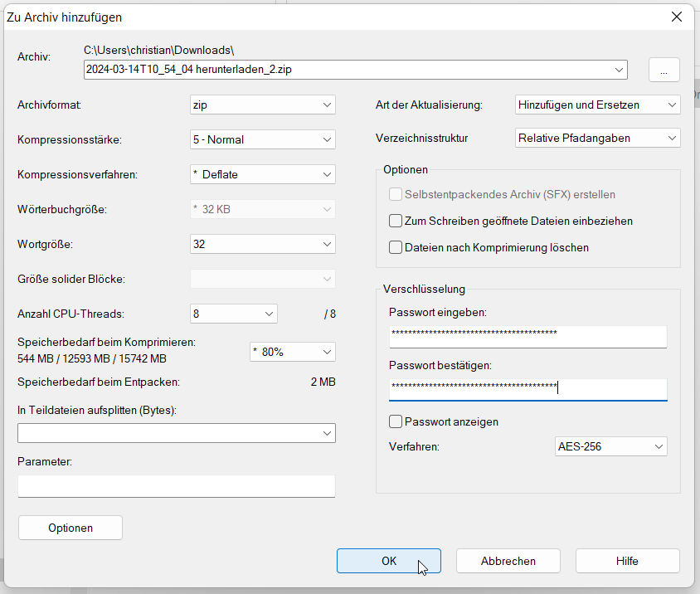Click the text 544 MB / 12593 MB / 15742 MB
The width and height of the screenshot is (700, 594).
pyautogui.click(x=92, y=358)
